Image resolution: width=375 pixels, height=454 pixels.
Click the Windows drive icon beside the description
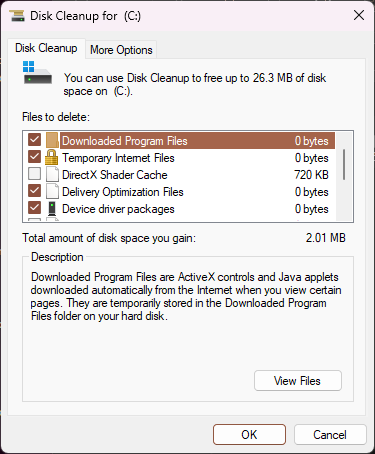37,72
